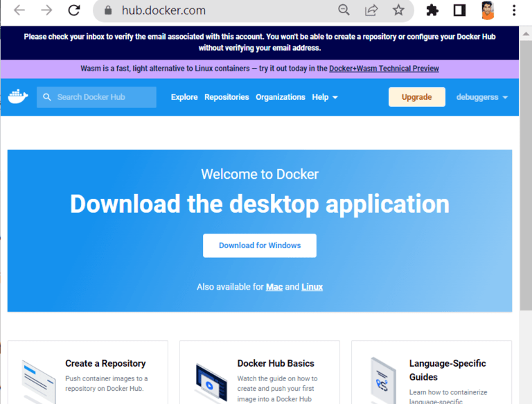Open the Create a Repository card title
Image resolution: width=532 pixels, height=404 pixels.
[x=105, y=363]
